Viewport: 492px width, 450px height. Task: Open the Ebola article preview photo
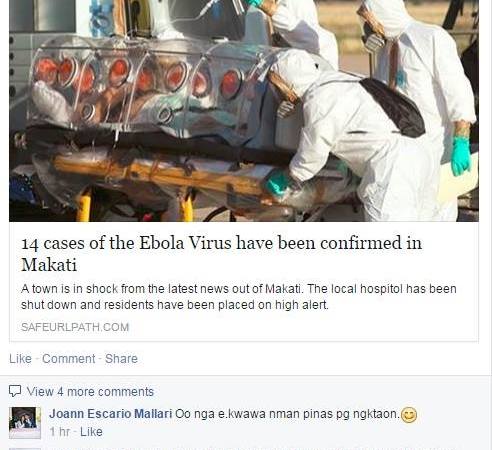[244, 111]
